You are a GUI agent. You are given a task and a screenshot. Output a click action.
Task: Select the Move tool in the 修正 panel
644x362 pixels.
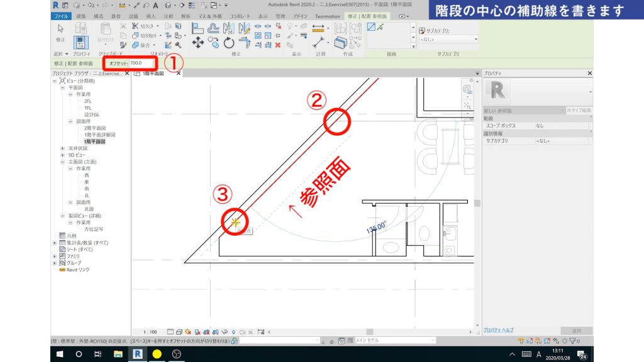point(199,41)
